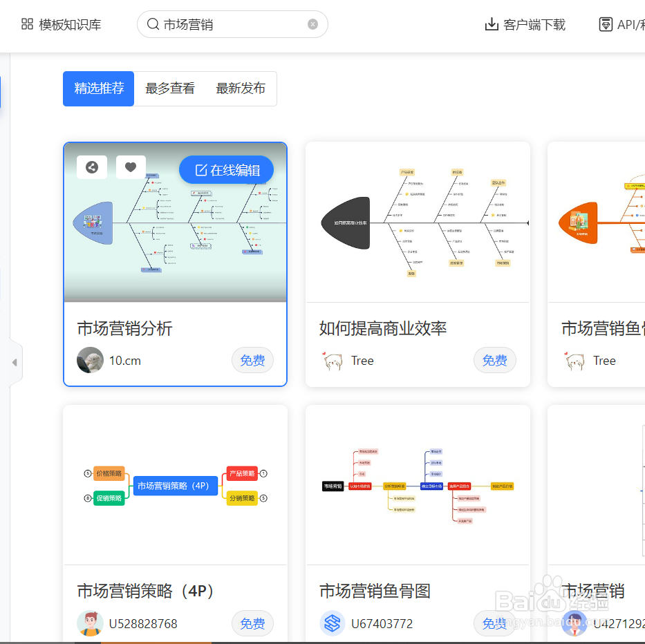
Task: Share the 市场营销分析 template
Action: click(92, 167)
